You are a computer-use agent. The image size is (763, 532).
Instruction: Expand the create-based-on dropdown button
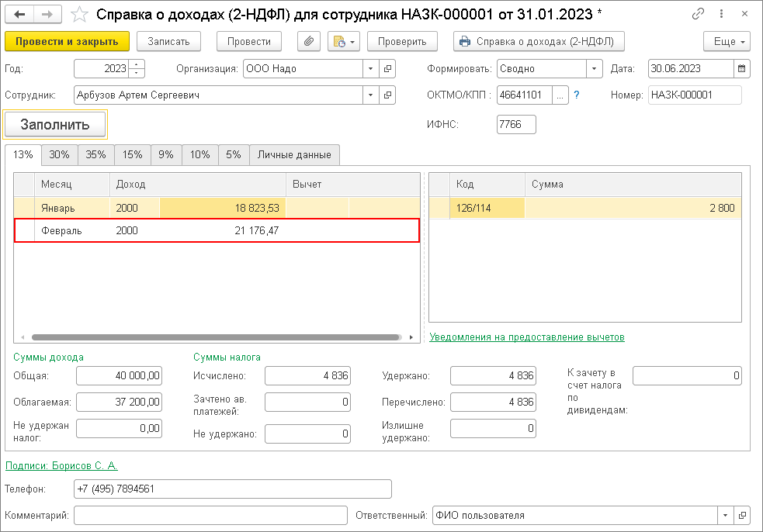(x=344, y=41)
